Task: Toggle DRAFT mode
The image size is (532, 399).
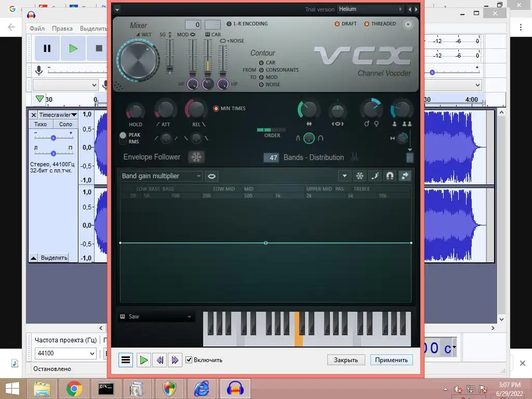Action: pos(345,24)
